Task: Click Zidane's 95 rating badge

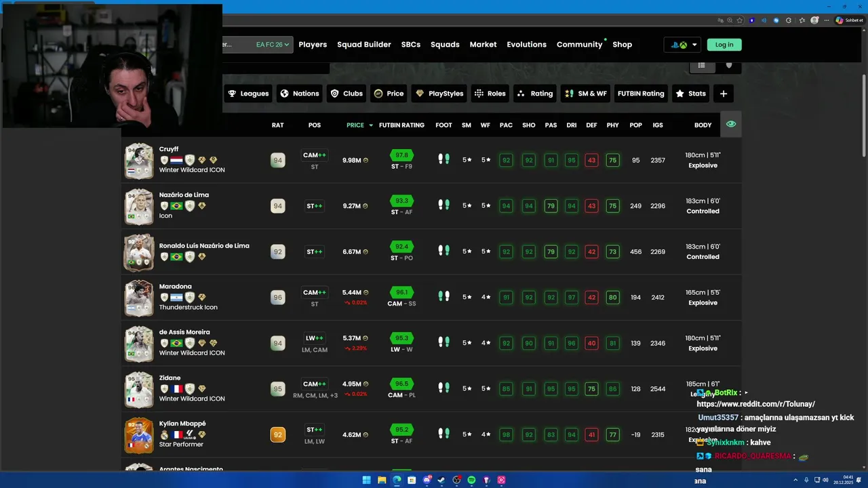Action: click(x=277, y=389)
